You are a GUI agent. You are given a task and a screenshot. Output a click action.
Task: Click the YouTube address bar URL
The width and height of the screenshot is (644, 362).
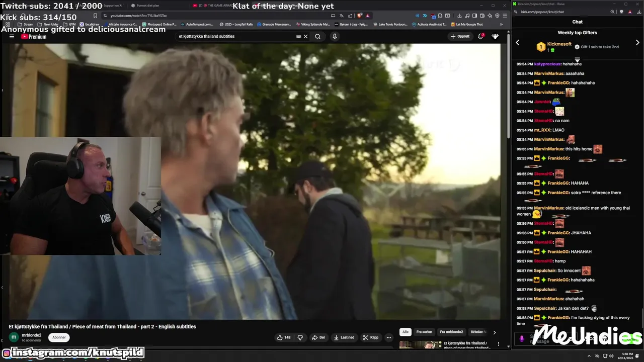pos(138,16)
